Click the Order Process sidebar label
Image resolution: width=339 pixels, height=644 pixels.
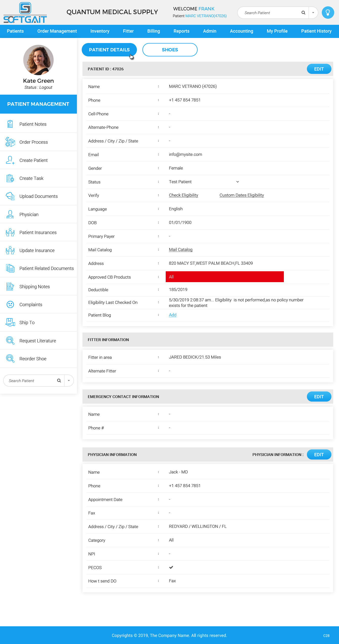[x=34, y=142]
